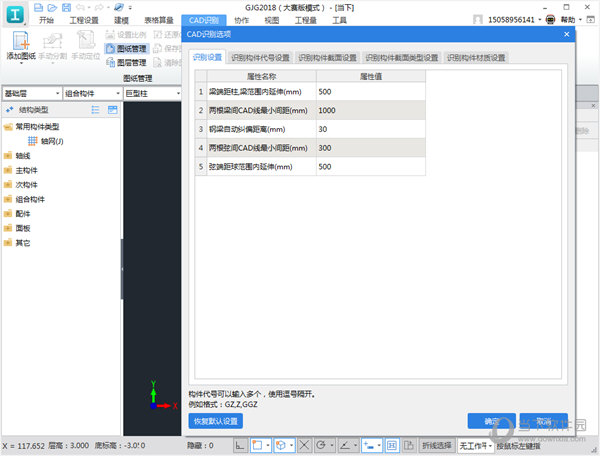600x456 pixels.
Task: Click the angle icon in status bar
Action: [345, 445]
